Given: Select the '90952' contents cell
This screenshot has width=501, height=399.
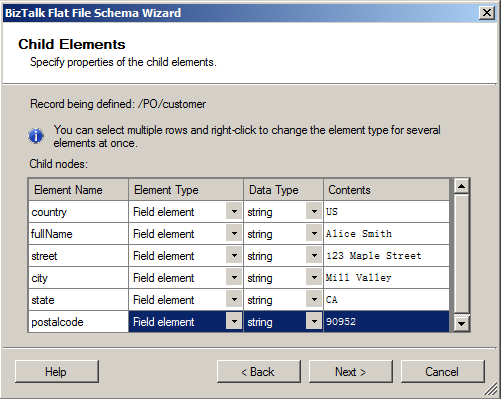Looking at the screenshot, I should pos(386,322).
